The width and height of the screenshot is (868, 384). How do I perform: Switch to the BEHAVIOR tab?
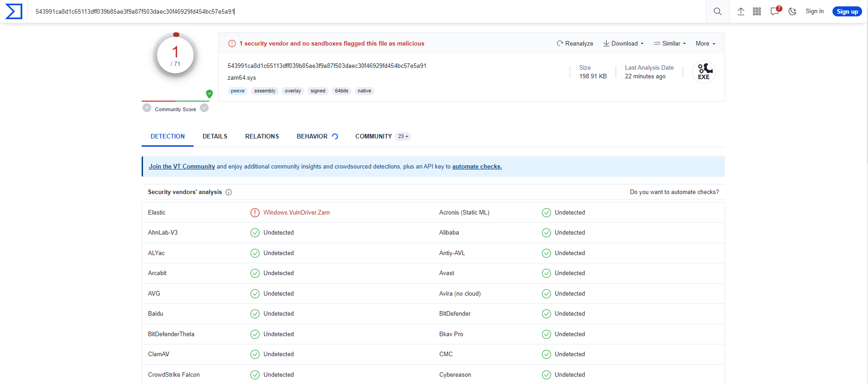317,136
